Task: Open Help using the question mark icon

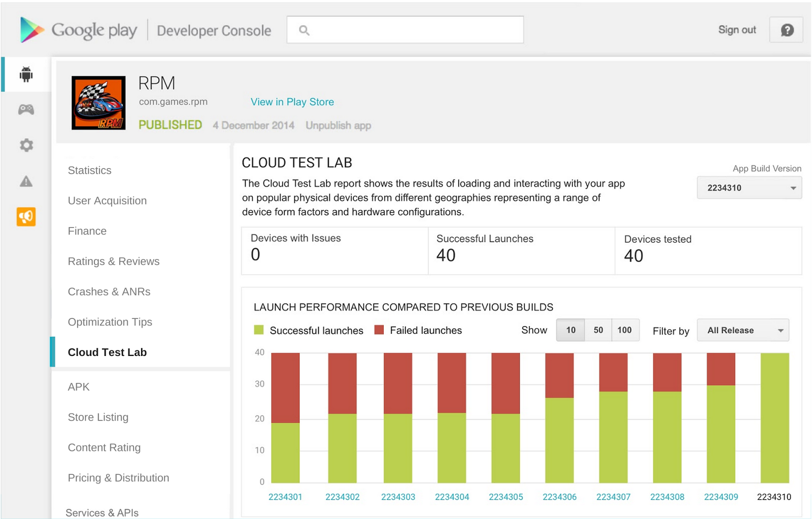Action: tap(786, 29)
